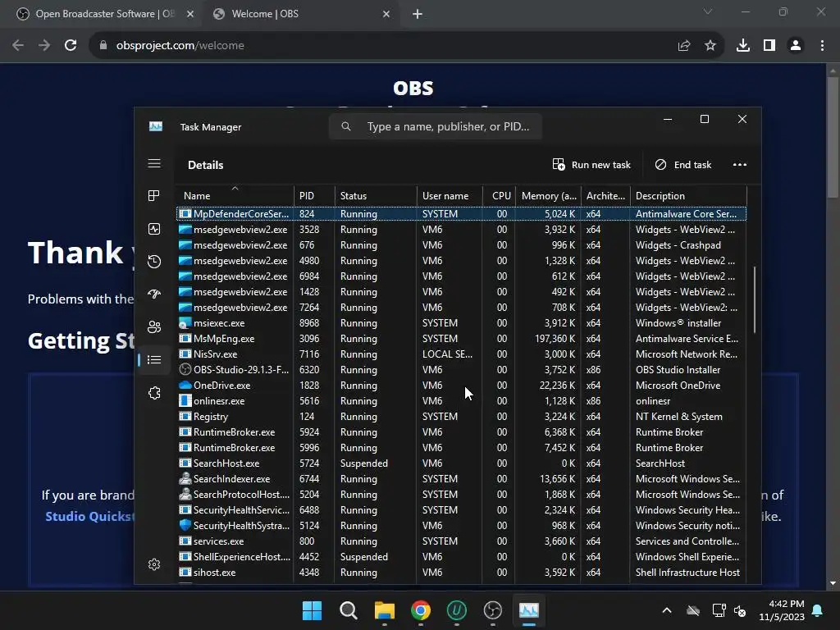Screen dimensions: 840x630
Task: Select the SecurityHealthSystray process row
Action: 461,526
